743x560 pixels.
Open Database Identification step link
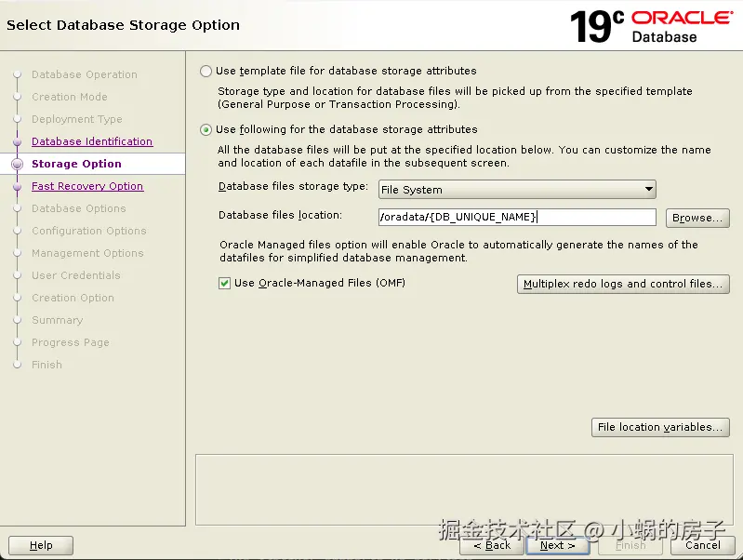point(92,141)
